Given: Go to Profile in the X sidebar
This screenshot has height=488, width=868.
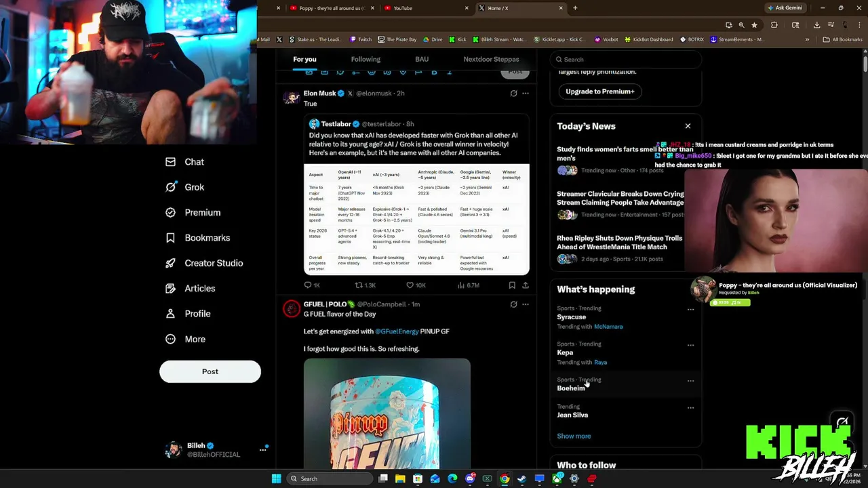Looking at the screenshot, I should pos(188,314).
